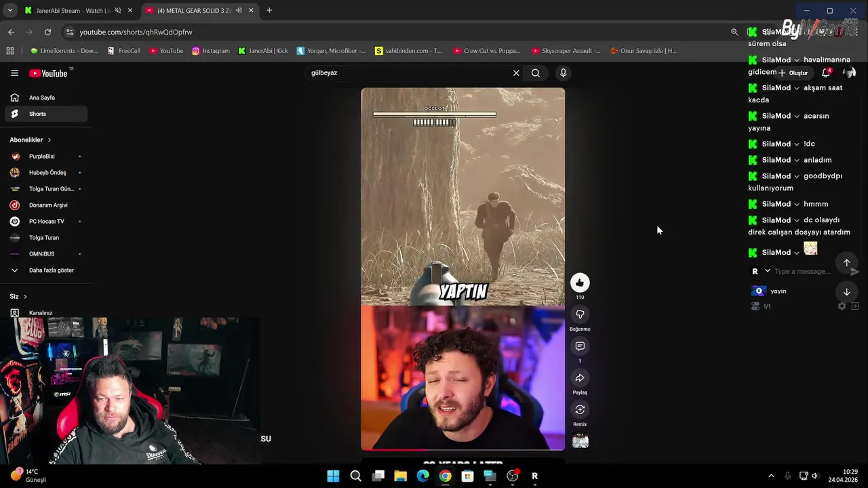Mute the METAL GEAR SOLID tab audio
Screen dimensions: 868x488
tap(239, 11)
